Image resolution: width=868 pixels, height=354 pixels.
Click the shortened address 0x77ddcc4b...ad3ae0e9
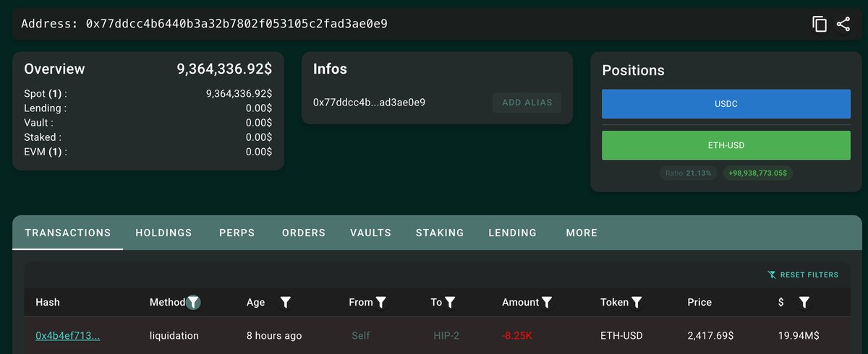(x=369, y=103)
